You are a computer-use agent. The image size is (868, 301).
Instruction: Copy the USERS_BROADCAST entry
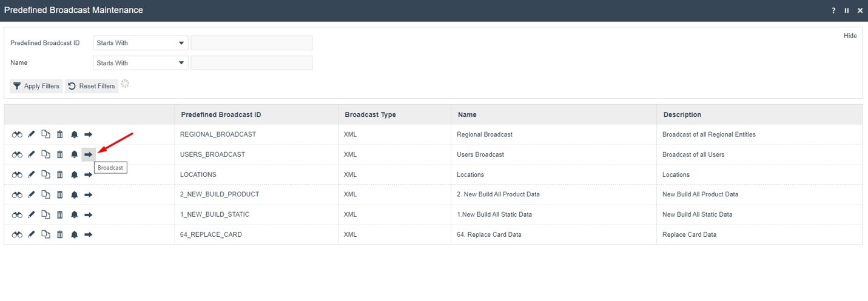click(x=45, y=154)
